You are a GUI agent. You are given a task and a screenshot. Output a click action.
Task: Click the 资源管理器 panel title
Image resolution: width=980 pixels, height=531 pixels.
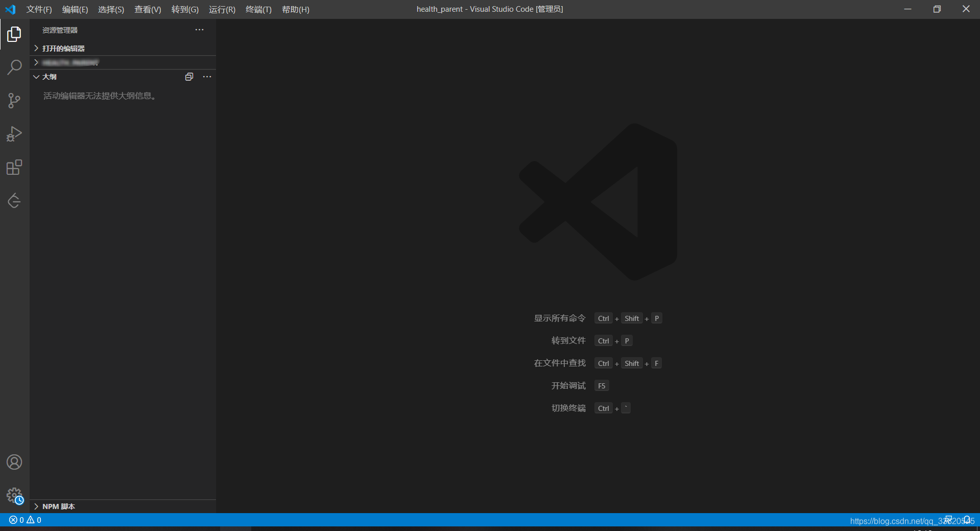(x=60, y=30)
